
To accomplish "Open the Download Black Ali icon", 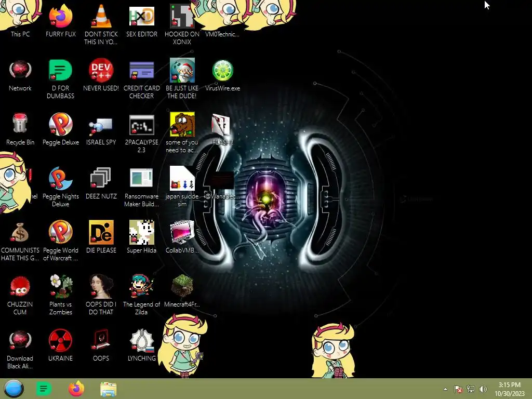I will [x=20, y=340].
